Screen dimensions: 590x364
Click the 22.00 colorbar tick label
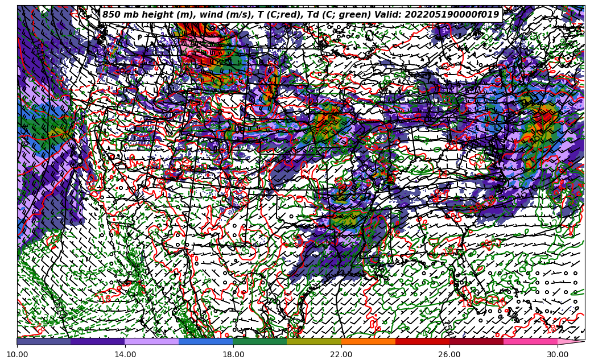(341, 354)
